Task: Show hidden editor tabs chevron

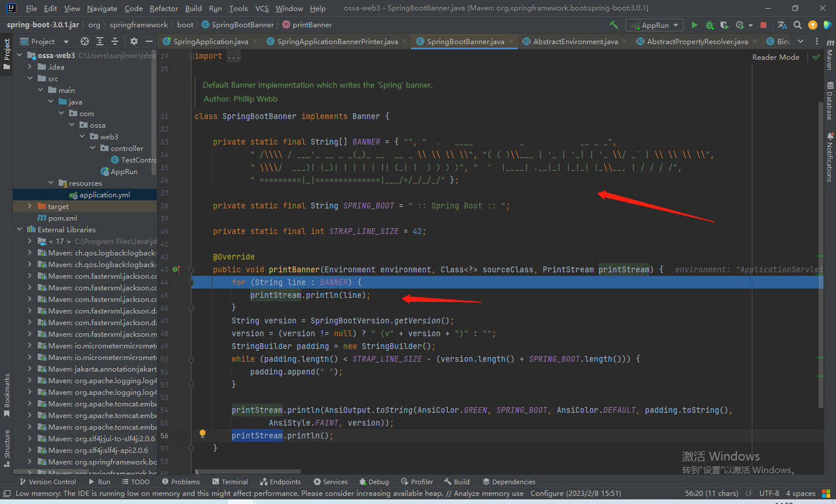Action: (801, 41)
